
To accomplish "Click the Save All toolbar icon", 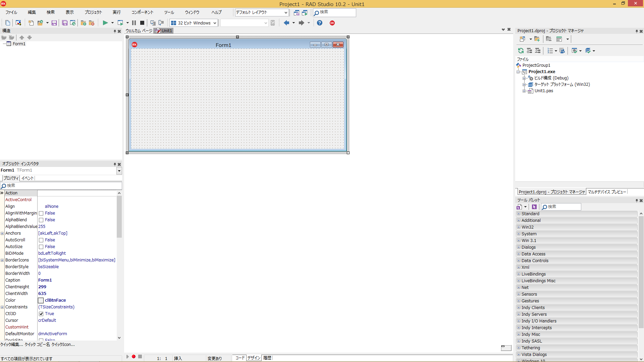I will coord(65,23).
